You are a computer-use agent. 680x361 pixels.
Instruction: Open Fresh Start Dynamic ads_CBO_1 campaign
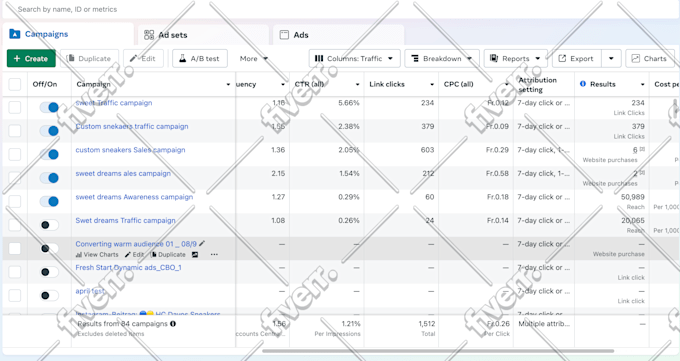(x=128, y=267)
